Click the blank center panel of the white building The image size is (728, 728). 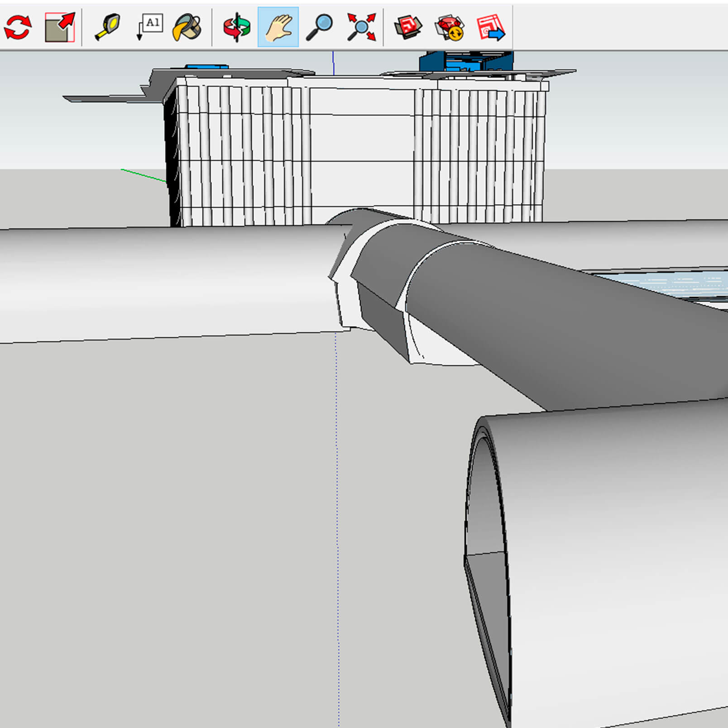tap(362, 149)
